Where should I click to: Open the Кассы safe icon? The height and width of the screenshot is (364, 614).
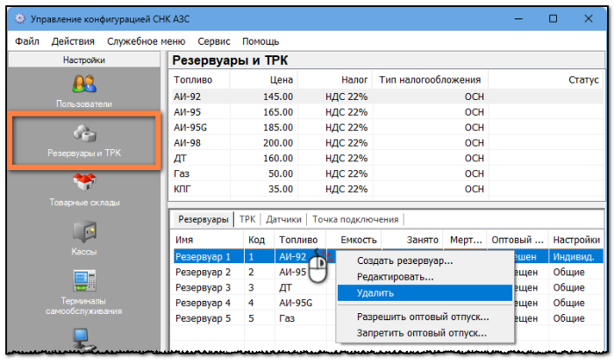(x=84, y=232)
